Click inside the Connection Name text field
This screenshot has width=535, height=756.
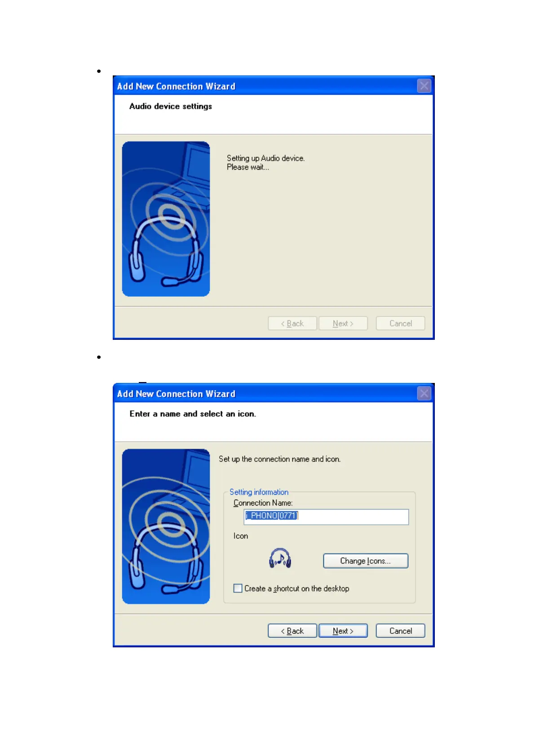(x=327, y=517)
